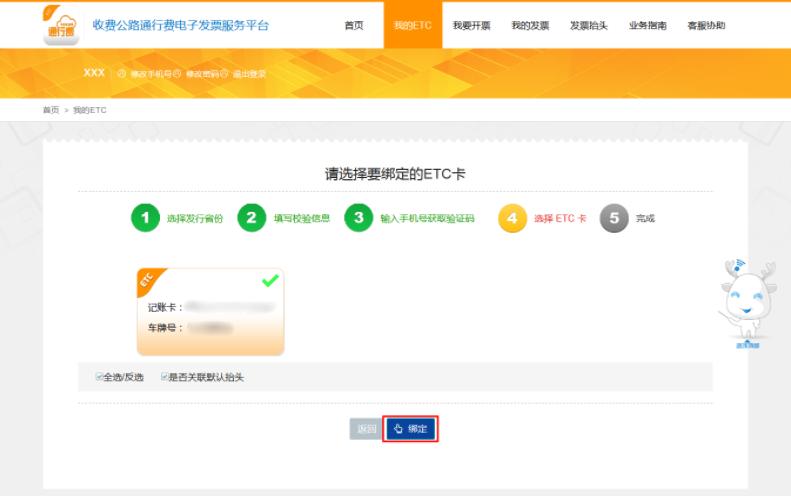The width and height of the screenshot is (791, 496).
Task: Click the 通行费 cloud logo icon
Action: pos(61,25)
